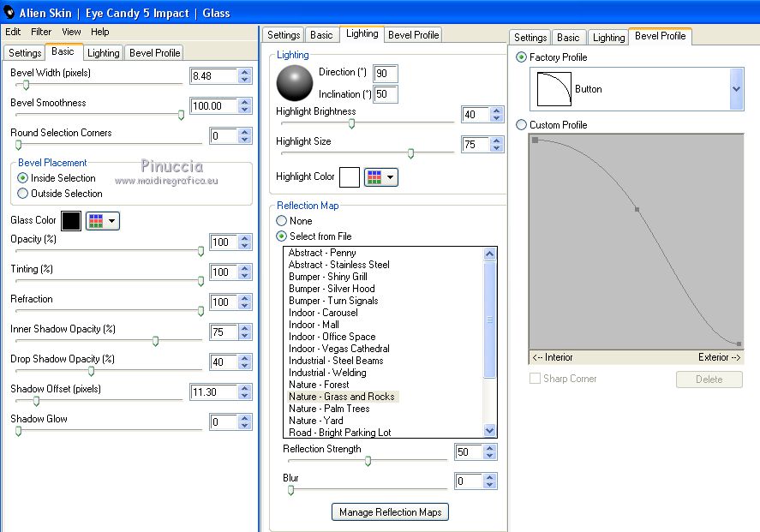Select the Inside Selection radio button
The width and height of the screenshot is (760, 532).
[22, 178]
